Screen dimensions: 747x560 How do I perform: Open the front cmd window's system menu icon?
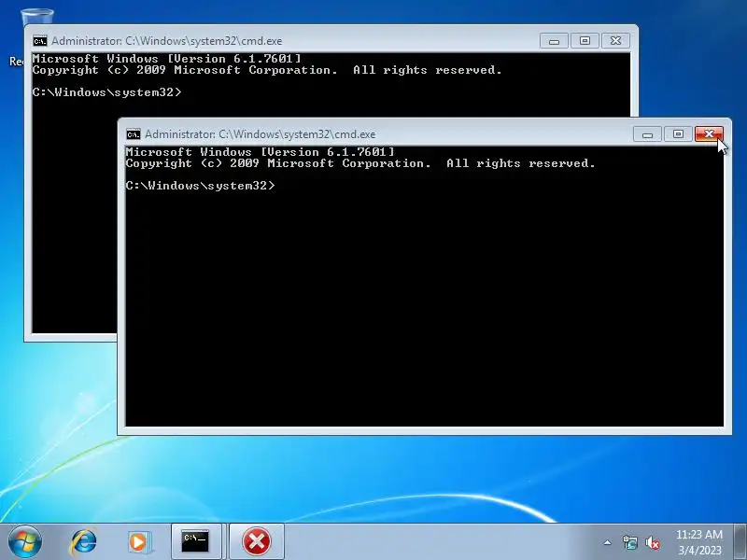(134, 134)
